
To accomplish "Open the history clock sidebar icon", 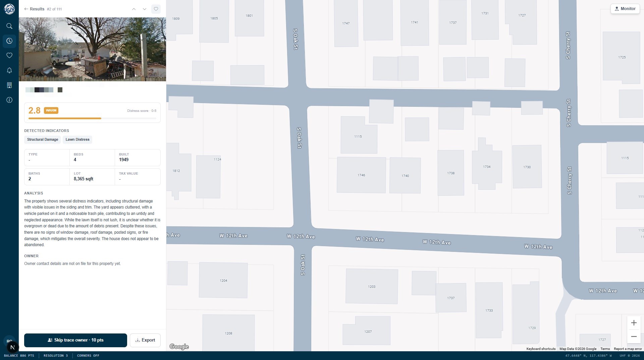I will pos(9,41).
